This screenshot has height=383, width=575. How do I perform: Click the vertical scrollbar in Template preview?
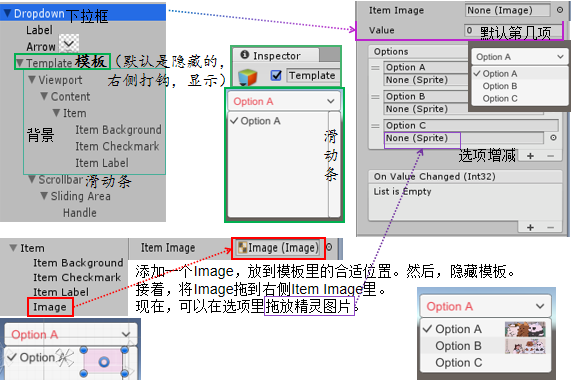(x=334, y=164)
